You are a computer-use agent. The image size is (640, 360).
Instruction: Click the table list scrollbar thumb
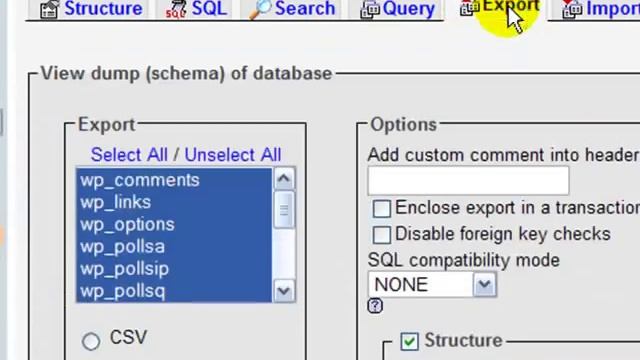click(x=284, y=209)
